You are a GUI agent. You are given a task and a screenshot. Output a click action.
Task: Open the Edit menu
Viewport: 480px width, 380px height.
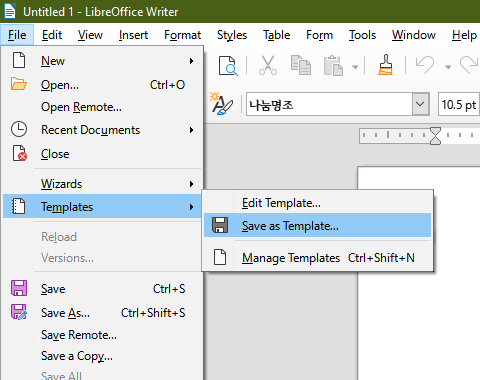click(52, 35)
